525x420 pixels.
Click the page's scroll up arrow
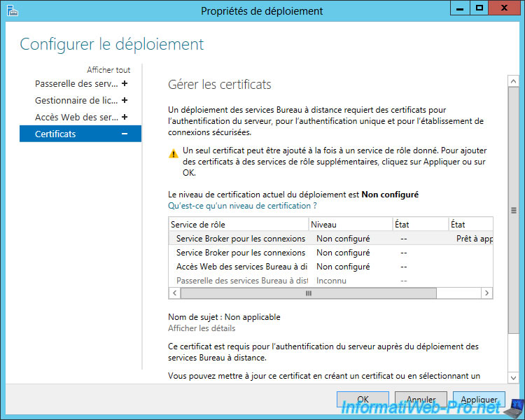(x=513, y=81)
